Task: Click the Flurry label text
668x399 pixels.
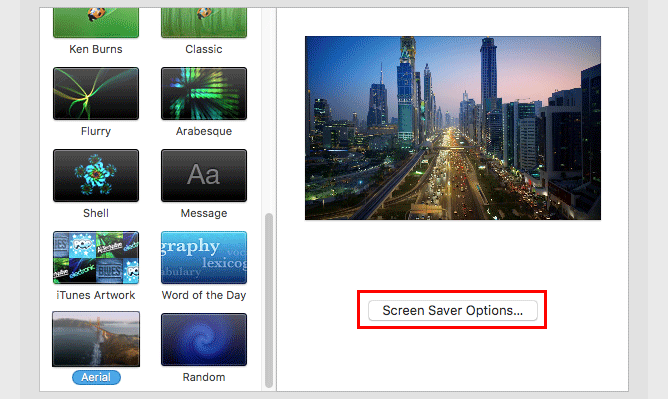Action: [96, 131]
